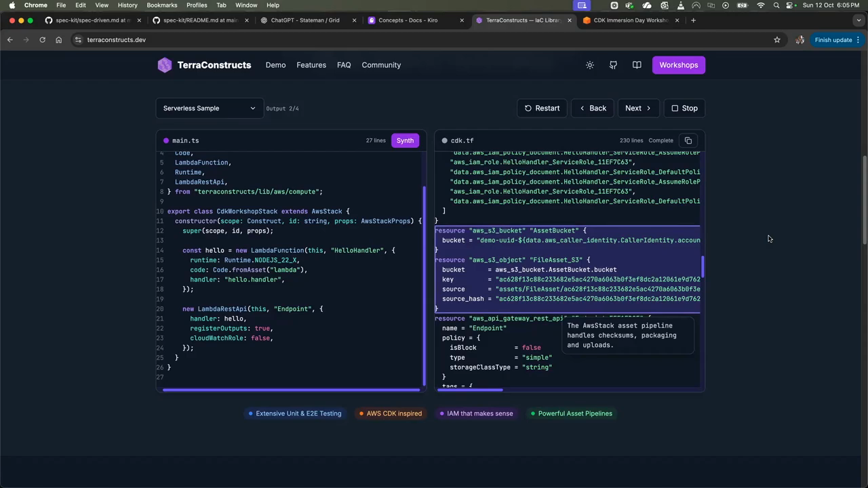The height and width of the screenshot is (488, 868).
Task: Go to the Next output step
Action: pyautogui.click(x=637, y=108)
